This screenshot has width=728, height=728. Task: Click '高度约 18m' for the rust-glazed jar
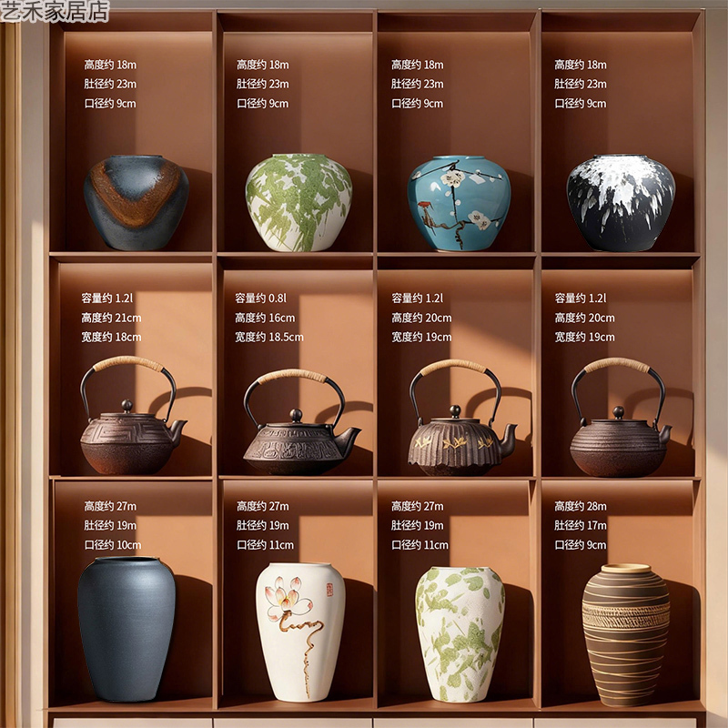(110, 65)
